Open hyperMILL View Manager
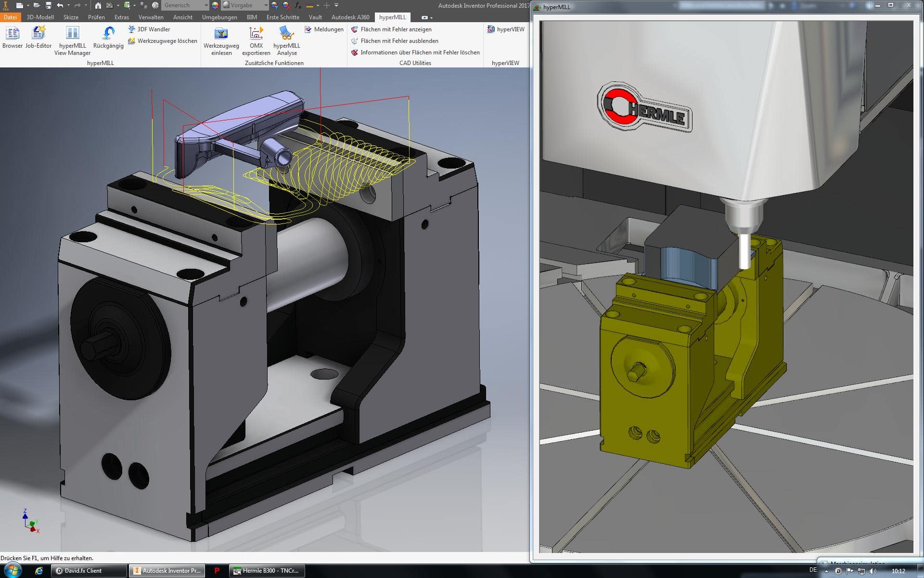924x578 pixels. [x=72, y=41]
